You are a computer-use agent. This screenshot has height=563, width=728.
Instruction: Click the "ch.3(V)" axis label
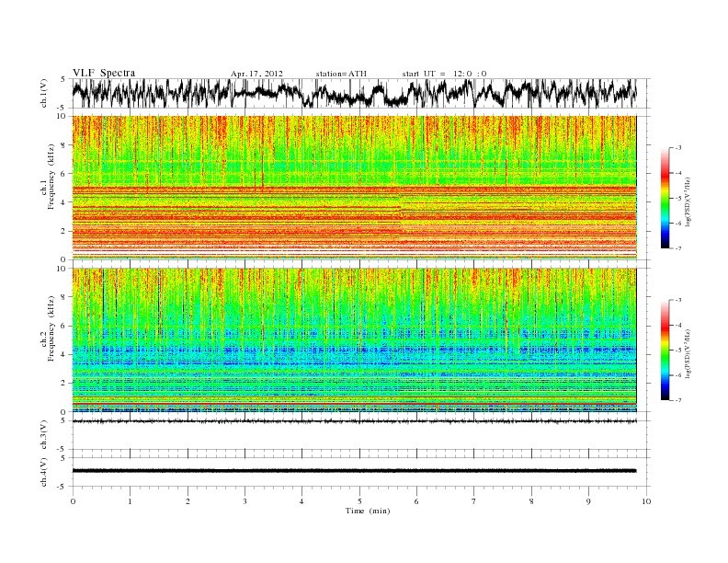point(43,435)
